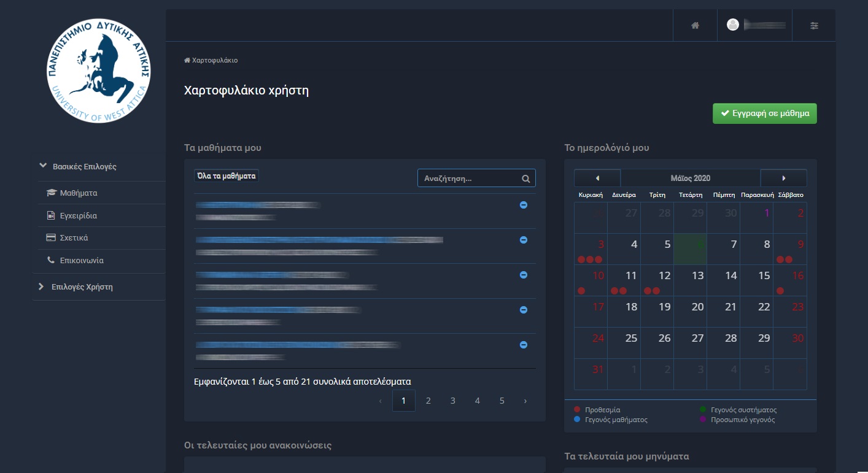This screenshot has height=473, width=868.
Task: Open the settings sliders icon
Action: (814, 26)
